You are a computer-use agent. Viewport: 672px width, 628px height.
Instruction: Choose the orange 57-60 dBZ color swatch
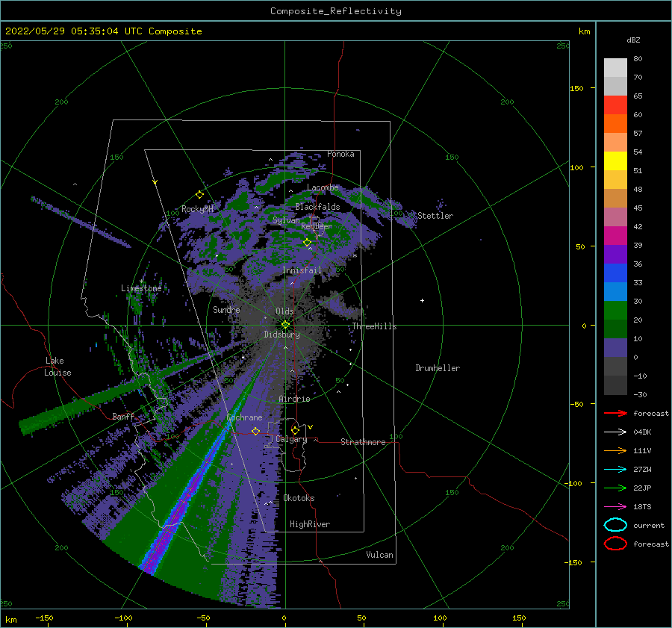point(615,124)
